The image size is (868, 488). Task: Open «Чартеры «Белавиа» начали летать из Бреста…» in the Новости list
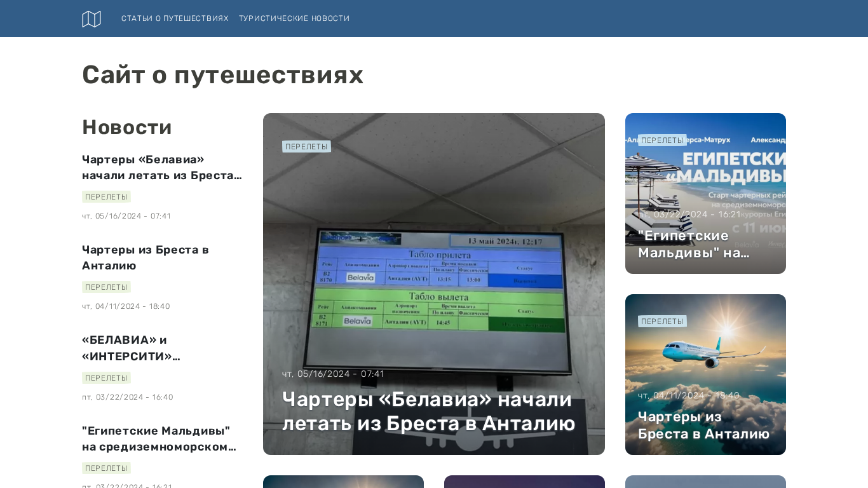(x=162, y=167)
